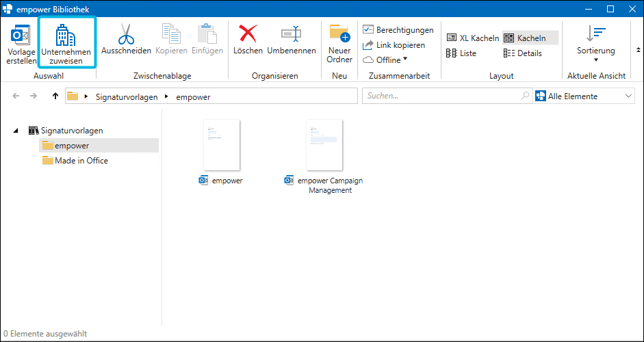
Task: Switch layout to XL Kacheln
Action: tap(473, 38)
